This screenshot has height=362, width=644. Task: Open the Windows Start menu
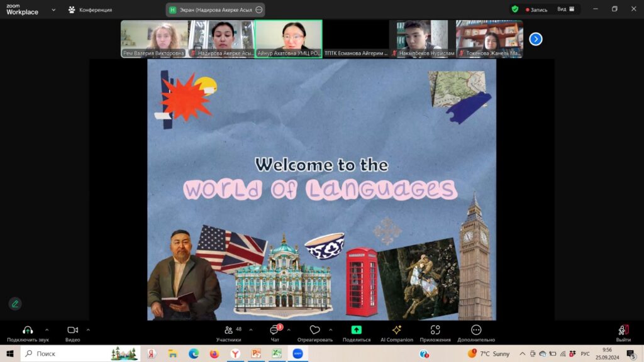pyautogui.click(x=10, y=353)
